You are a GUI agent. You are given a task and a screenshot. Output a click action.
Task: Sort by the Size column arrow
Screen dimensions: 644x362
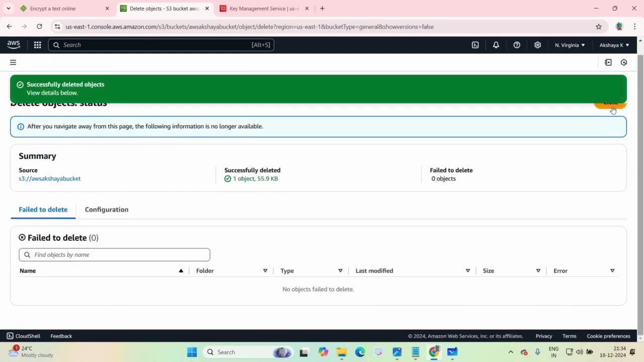pos(538,270)
